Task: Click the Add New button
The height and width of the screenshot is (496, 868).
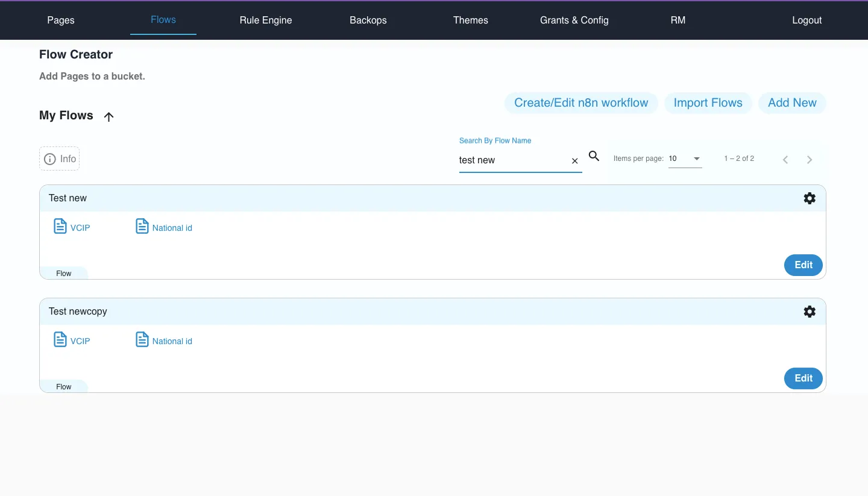Action: coord(792,103)
